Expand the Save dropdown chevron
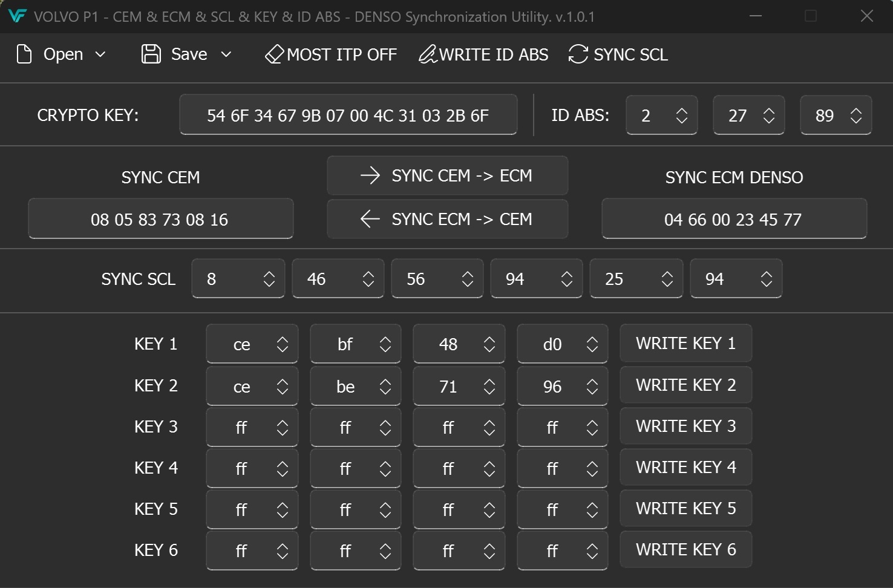This screenshot has height=588, width=893. (x=226, y=54)
